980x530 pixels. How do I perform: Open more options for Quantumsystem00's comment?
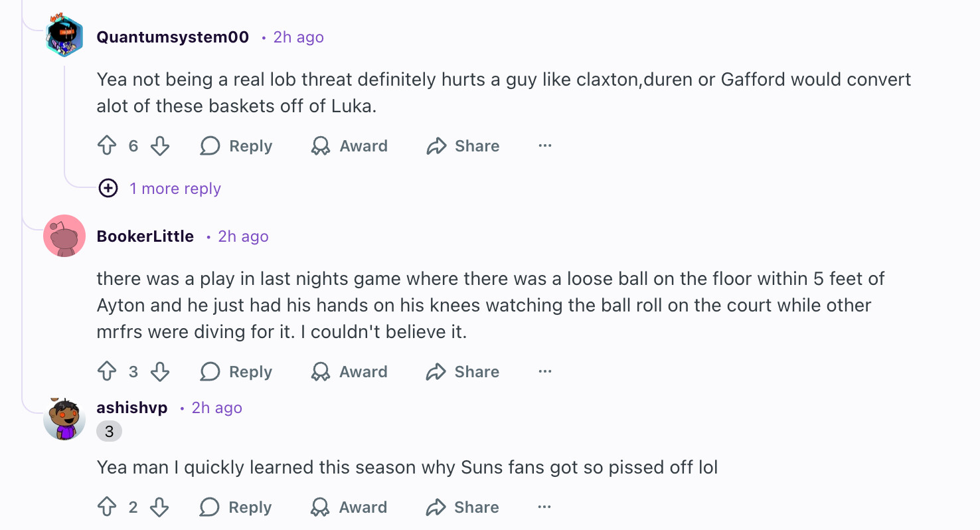point(545,146)
